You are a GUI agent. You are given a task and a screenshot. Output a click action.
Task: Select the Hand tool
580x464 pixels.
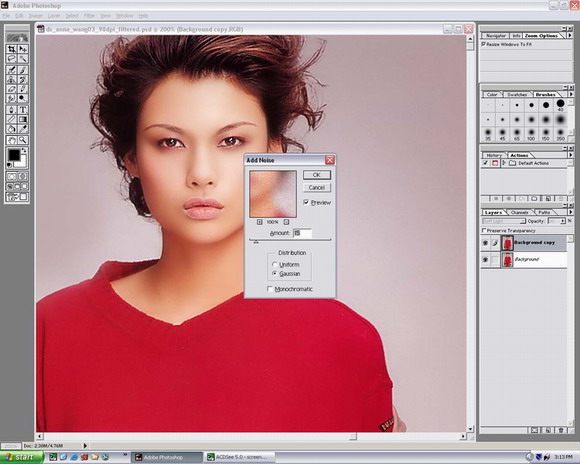tap(12, 140)
